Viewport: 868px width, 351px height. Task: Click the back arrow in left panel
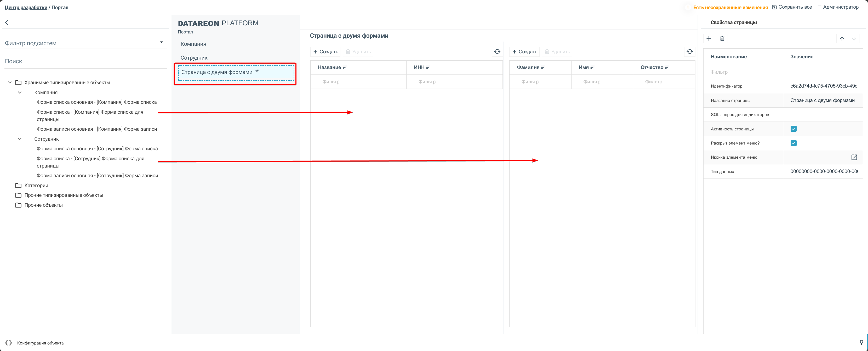tap(6, 22)
